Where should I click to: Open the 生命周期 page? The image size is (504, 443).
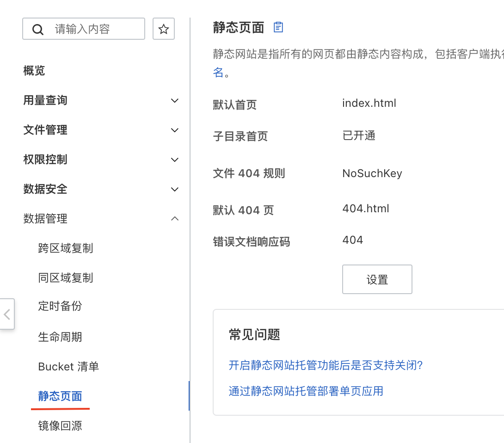(x=60, y=337)
